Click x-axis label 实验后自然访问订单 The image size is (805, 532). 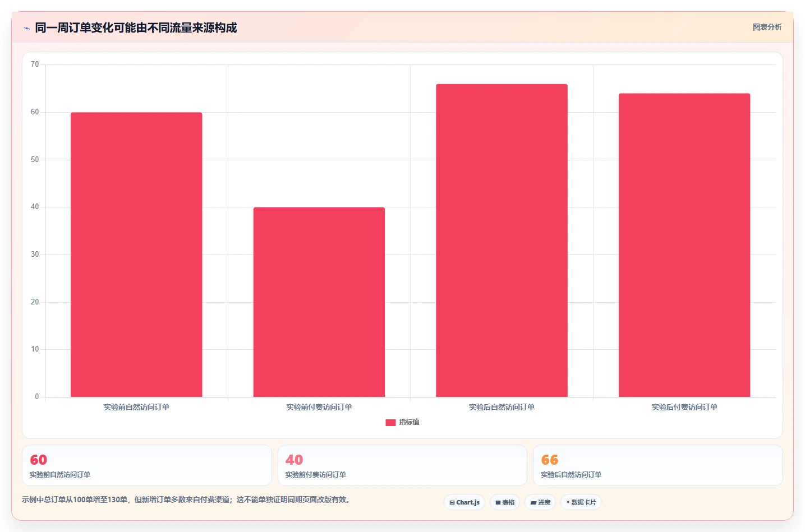pyautogui.click(x=502, y=407)
